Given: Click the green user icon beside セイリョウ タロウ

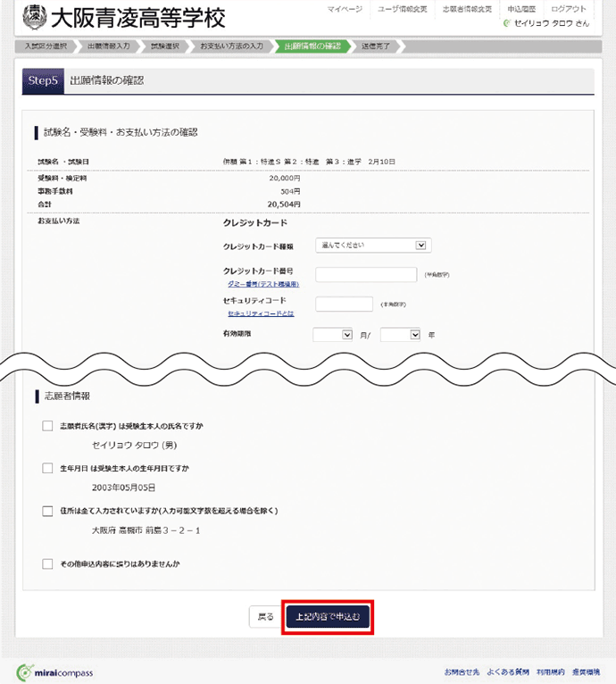Looking at the screenshot, I should pyautogui.click(x=507, y=24).
